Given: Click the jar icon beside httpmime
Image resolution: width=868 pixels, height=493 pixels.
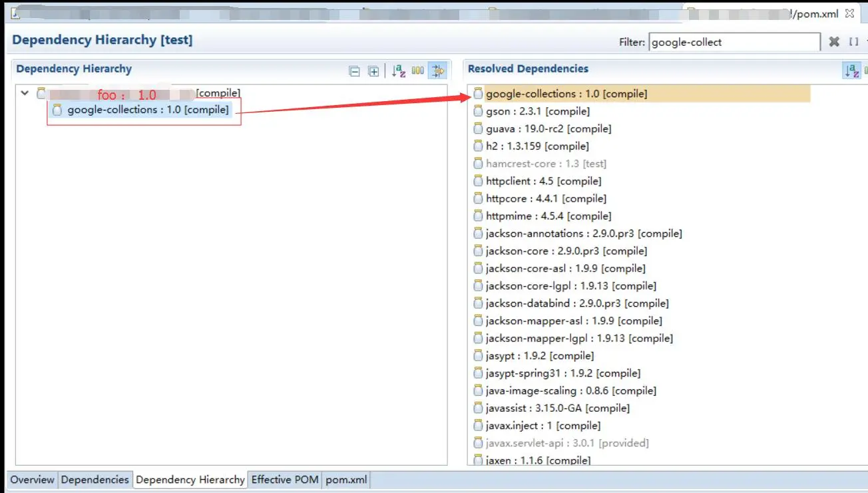Looking at the screenshot, I should 478,216.
